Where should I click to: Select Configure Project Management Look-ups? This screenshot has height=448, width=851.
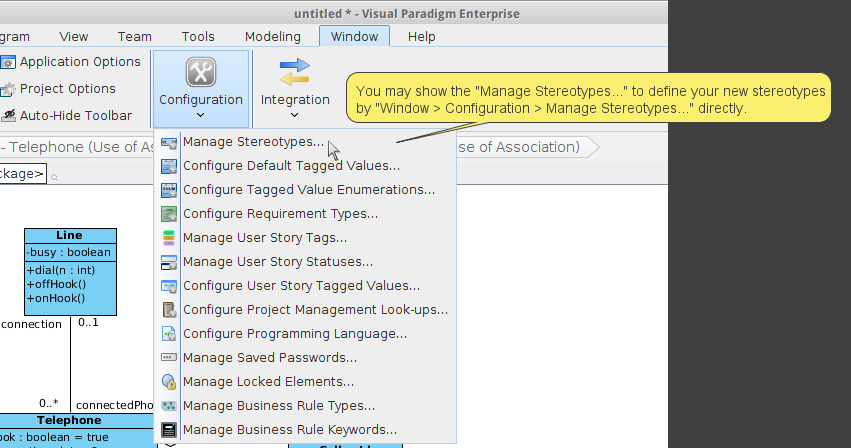click(x=306, y=310)
